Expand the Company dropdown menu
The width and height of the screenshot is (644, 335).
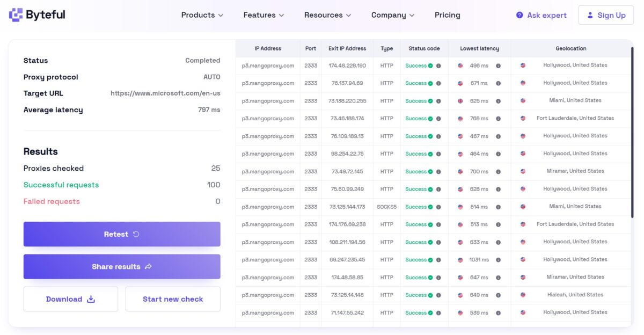(393, 15)
